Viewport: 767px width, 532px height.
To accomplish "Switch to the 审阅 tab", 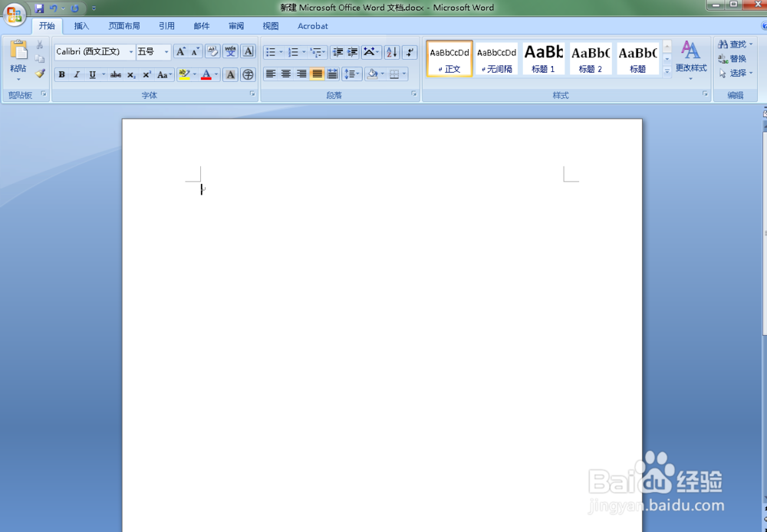I will 235,26.
